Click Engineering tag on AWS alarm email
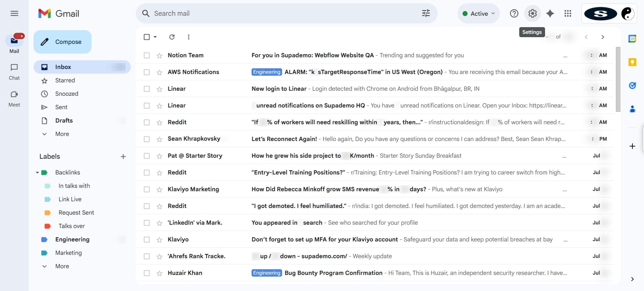This screenshot has height=291, width=644. coord(267,72)
